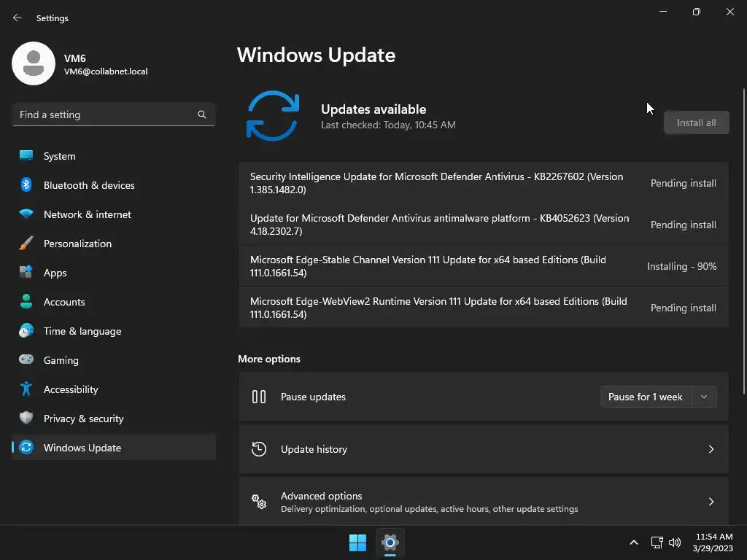Open the Apps settings page
Screen dimensions: 747x560
pos(113,273)
